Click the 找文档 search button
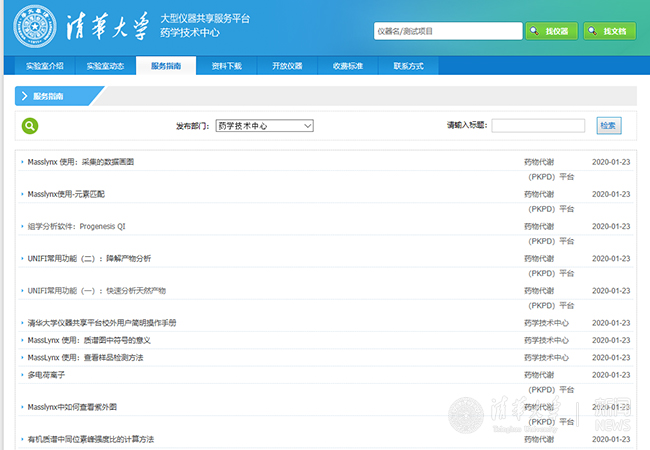This screenshot has height=450, width=650. pos(609,31)
